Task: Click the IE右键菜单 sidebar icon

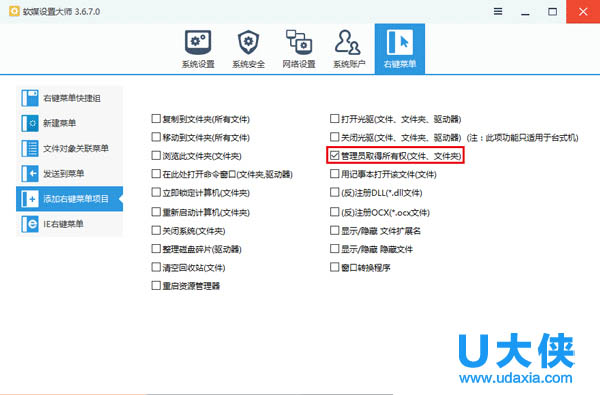Action: point(30,224)
